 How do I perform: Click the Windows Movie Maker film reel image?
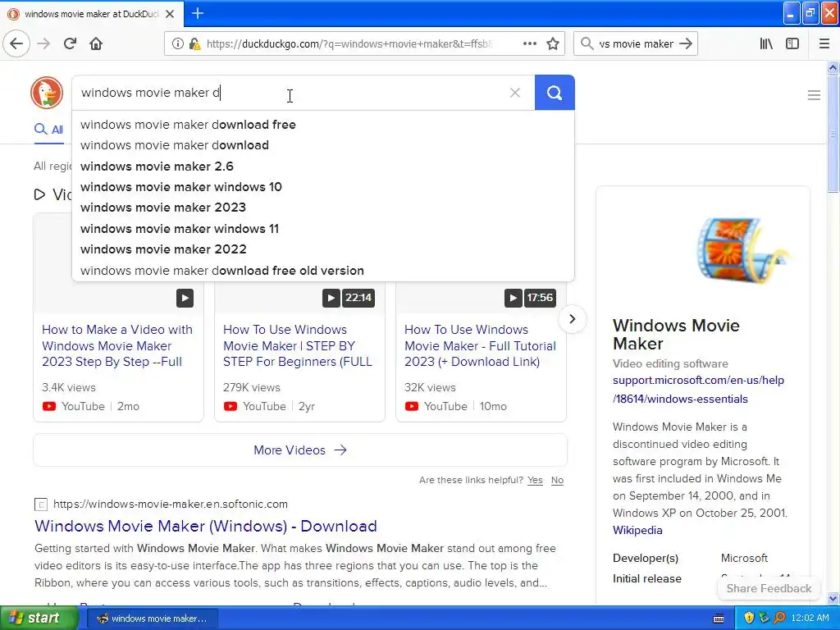(x=743, y=250)
